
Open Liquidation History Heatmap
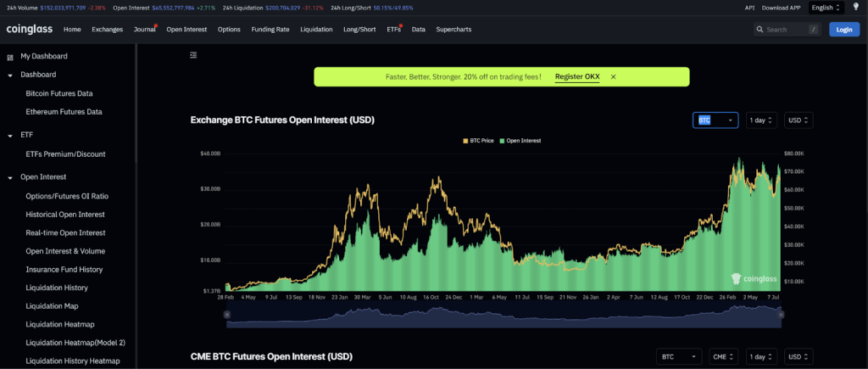[x=73, y=361]
